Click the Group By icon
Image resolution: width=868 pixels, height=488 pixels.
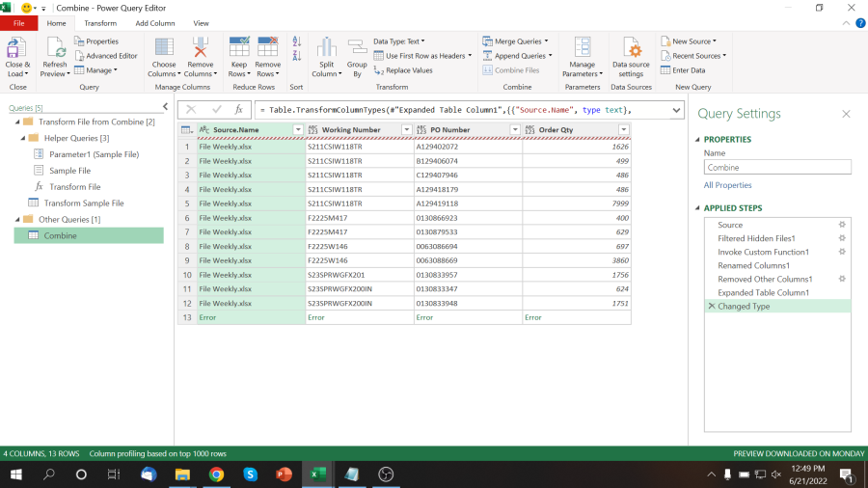point(357,48)
